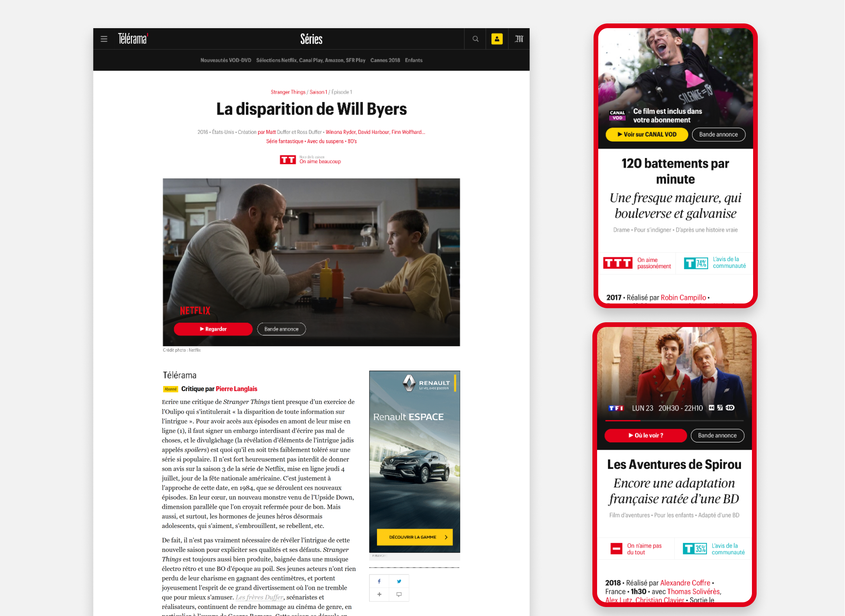The image size is (845, 616).
Task: Open the Stranger Things breadcrumb link
Action: coord(288,92)
